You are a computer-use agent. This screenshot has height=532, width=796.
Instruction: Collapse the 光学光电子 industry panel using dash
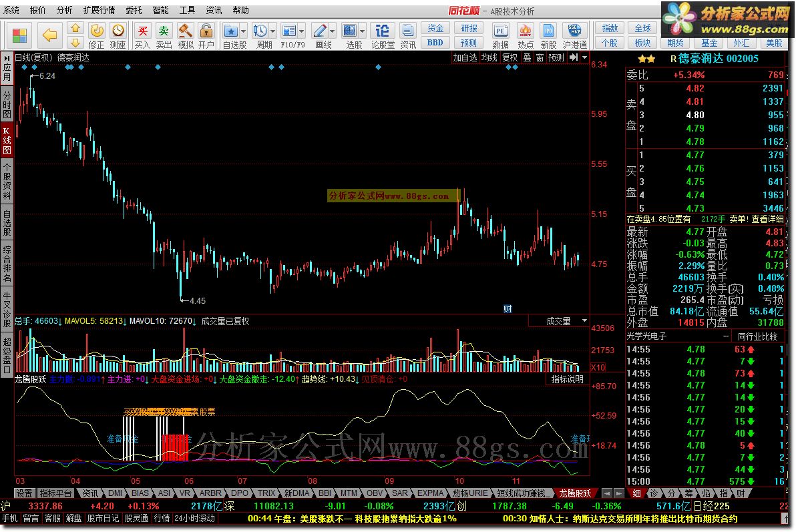click(726, 336)
